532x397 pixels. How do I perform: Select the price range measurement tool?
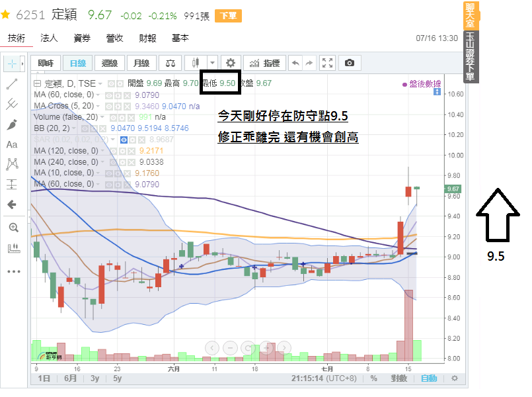click(12, 185)
